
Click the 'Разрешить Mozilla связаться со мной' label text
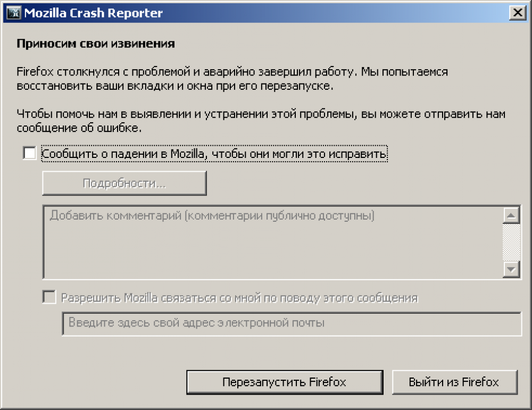[x=239, y=298]
